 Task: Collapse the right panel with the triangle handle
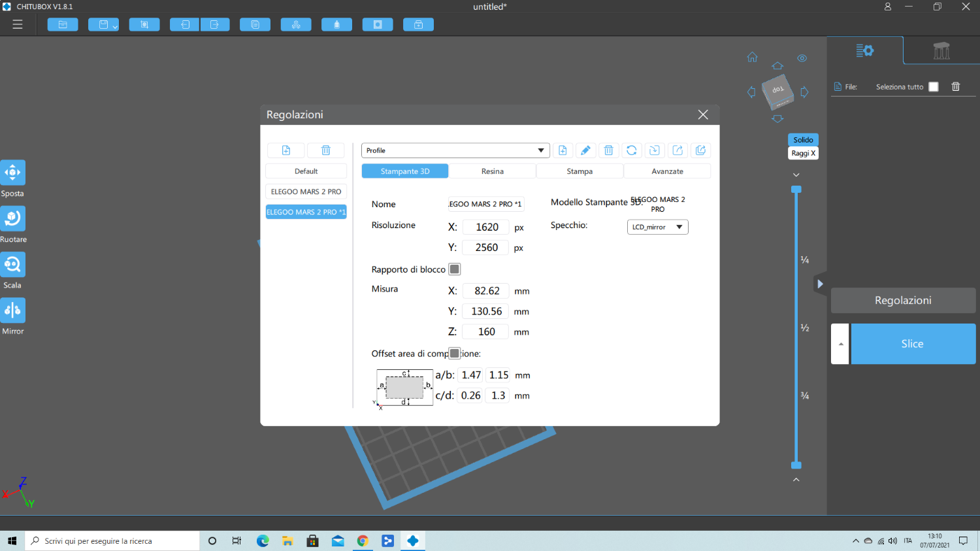[x=820, y=284]
